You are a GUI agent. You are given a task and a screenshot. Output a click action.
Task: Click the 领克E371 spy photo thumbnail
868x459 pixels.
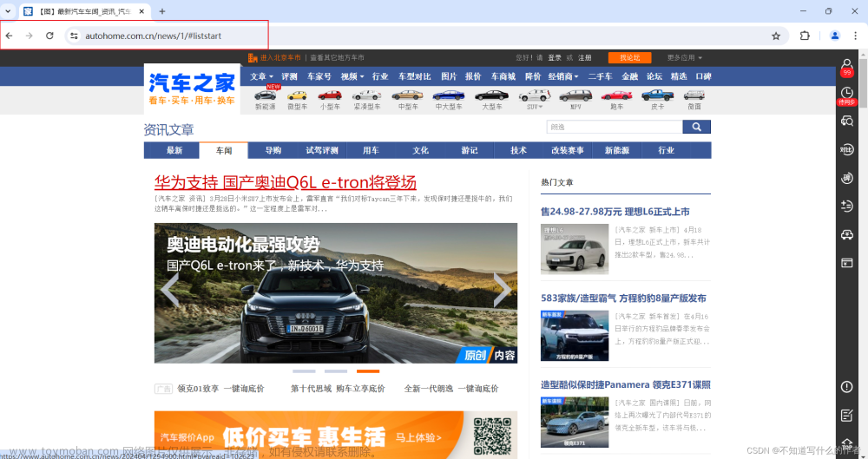(x=575, y=422)
